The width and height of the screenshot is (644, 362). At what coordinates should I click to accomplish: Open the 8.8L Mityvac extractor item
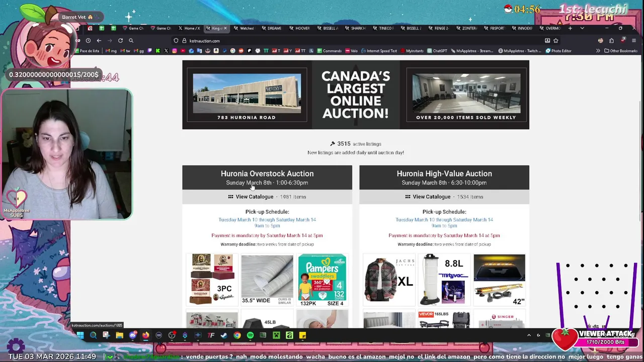pos(444,280)
